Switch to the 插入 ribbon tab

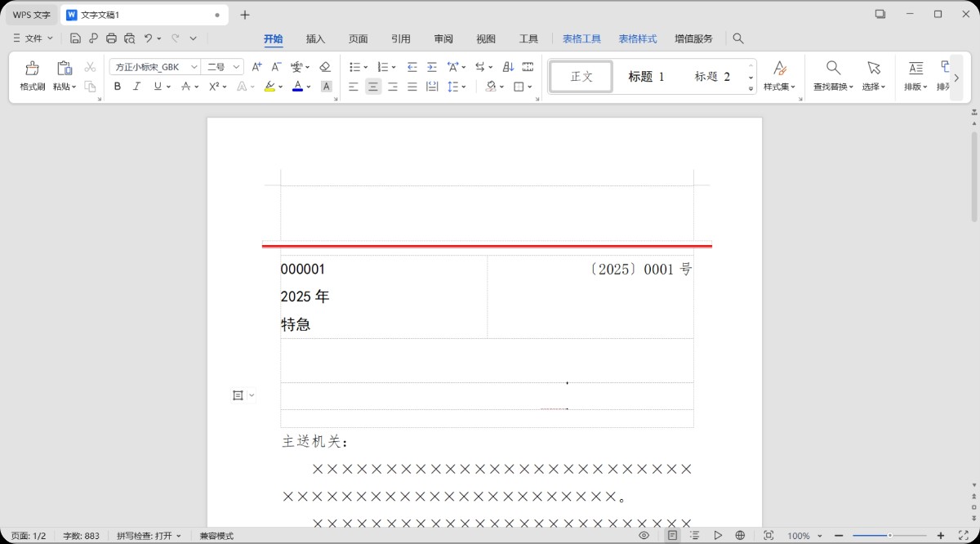pos(315,38)
